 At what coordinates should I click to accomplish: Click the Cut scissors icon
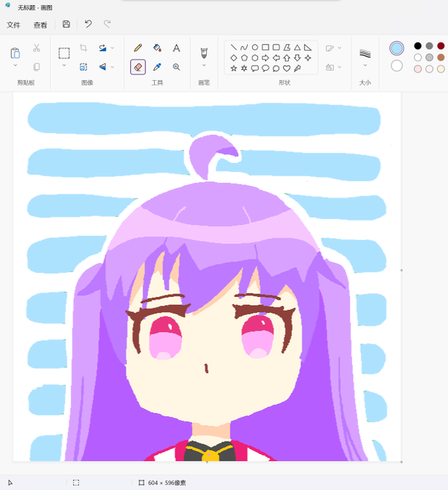pos(37,48)
